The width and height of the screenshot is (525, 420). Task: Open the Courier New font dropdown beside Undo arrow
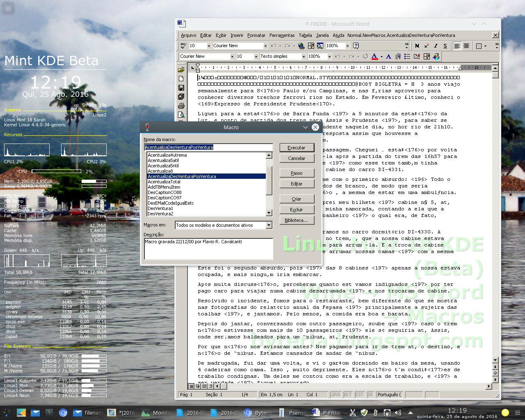coord(265,46)
